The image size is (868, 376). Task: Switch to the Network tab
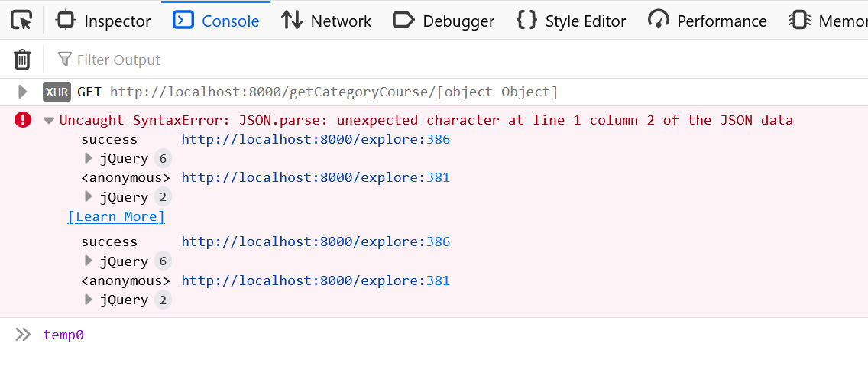[326, 21]
